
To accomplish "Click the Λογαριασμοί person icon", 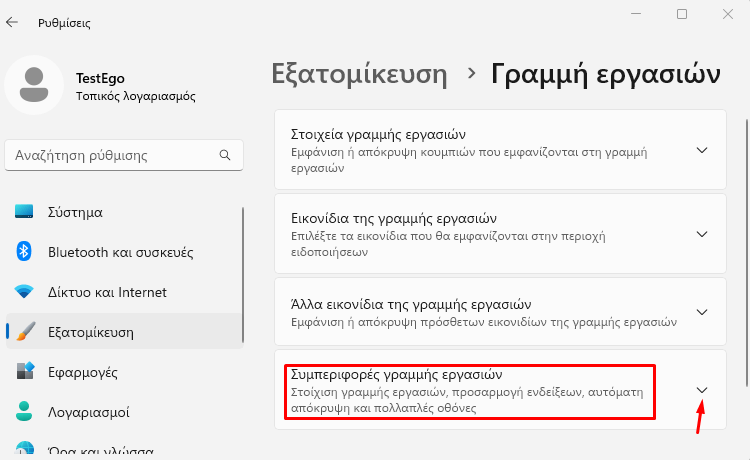I will pyautogui.click(x=24, y=411).
